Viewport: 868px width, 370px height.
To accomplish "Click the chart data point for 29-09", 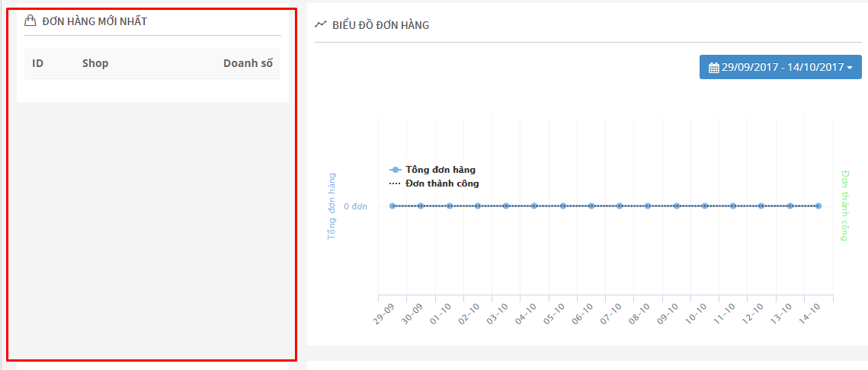I will coord(392,206).
